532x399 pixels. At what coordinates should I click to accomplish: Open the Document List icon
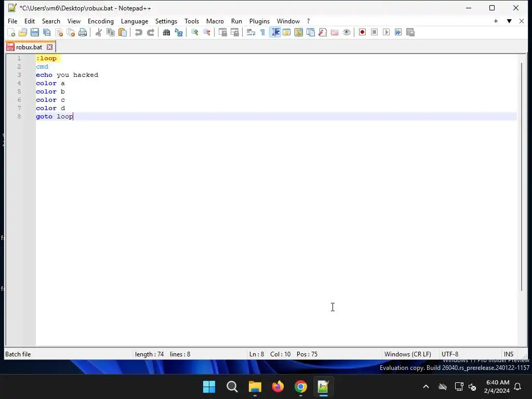point(311,32)
